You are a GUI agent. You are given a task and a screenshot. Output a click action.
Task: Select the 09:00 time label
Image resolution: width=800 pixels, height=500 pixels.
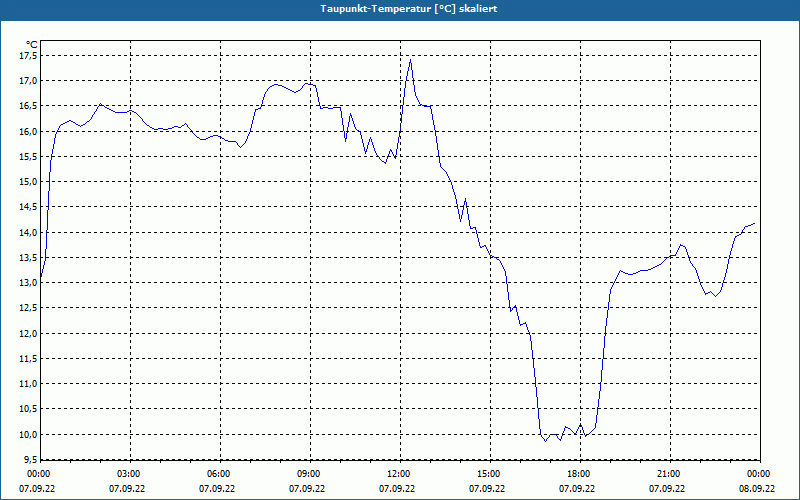[310, 474]
